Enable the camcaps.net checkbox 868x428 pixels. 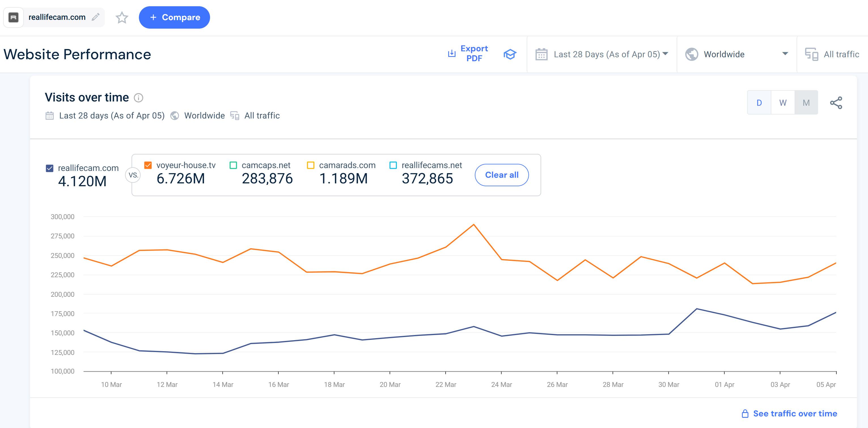pyautogui.click(x=233, y=165)
